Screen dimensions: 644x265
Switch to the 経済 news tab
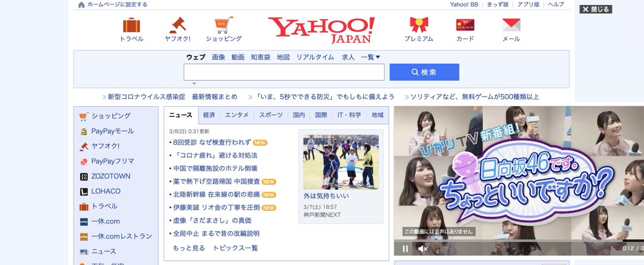coord(209,115)
